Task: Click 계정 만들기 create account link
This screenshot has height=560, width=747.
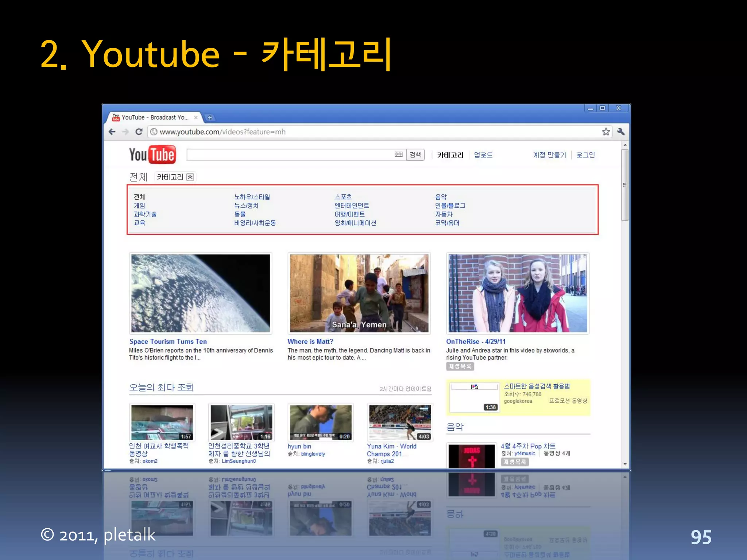Action: tap(549, 155)
